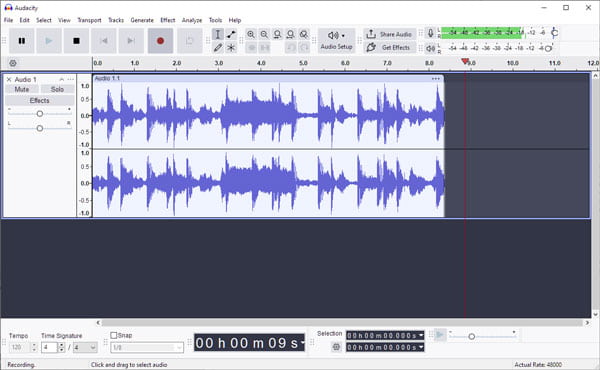The height and width of the screenshot is (370, 600).
Task: Open the Analyze menu
Action: 192,20
